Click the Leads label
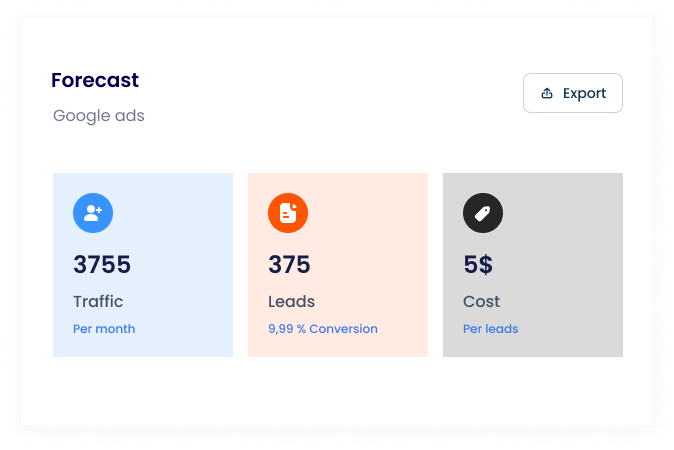This screenshot has height=450, width=674. point(291,301)
